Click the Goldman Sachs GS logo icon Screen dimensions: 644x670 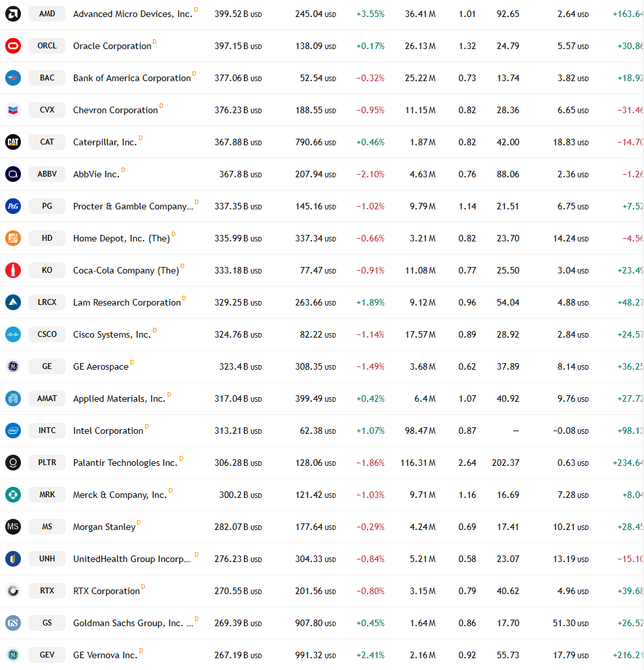coord(13,623)
